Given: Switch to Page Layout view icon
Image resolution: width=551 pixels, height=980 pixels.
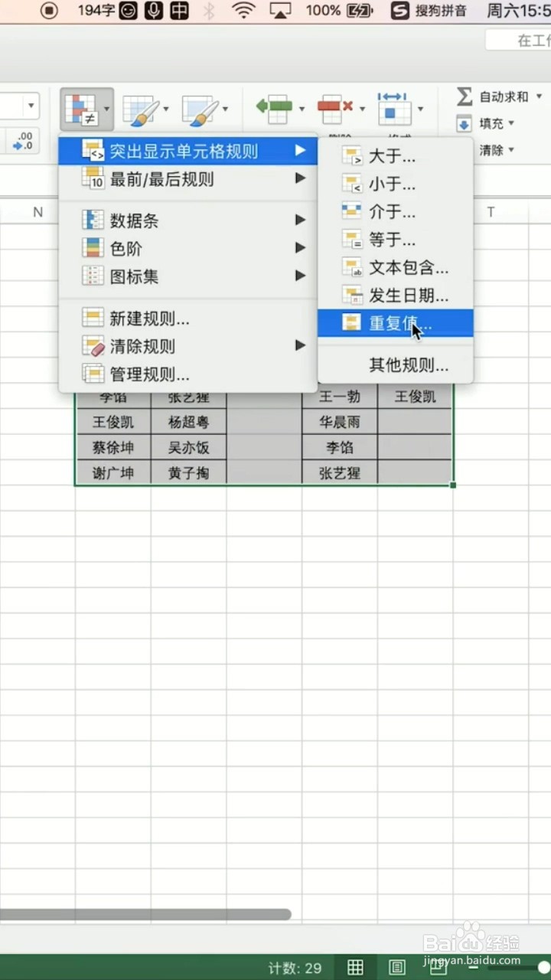Looking at the screenshot, I should pyautogui.click(x=396, y=967).
